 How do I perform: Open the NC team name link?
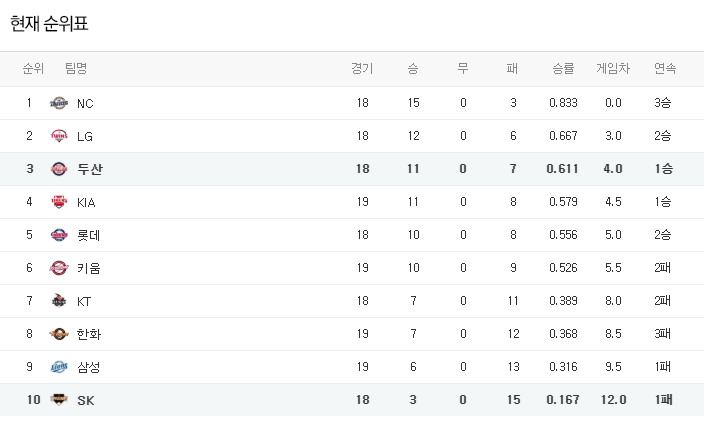(85, 103)
